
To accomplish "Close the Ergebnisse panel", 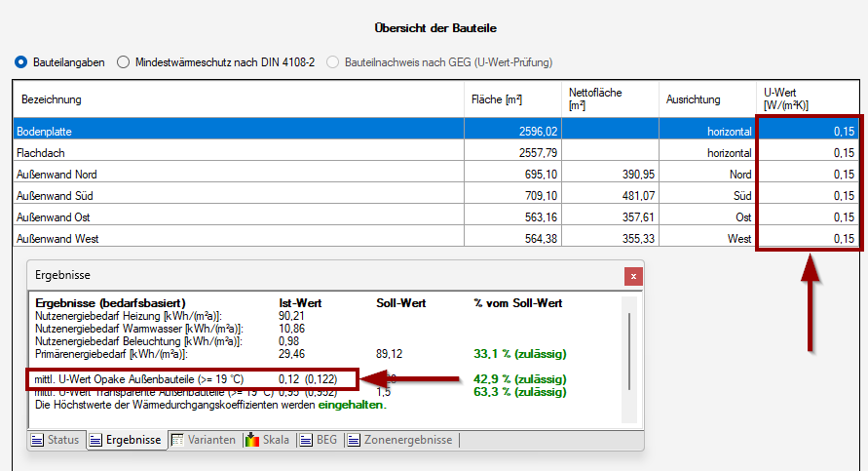I will 633,276.
